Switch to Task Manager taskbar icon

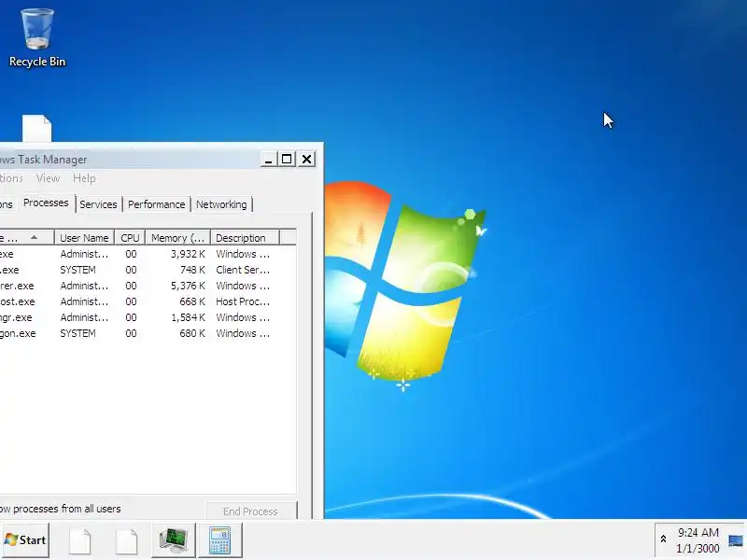(174, 540)
